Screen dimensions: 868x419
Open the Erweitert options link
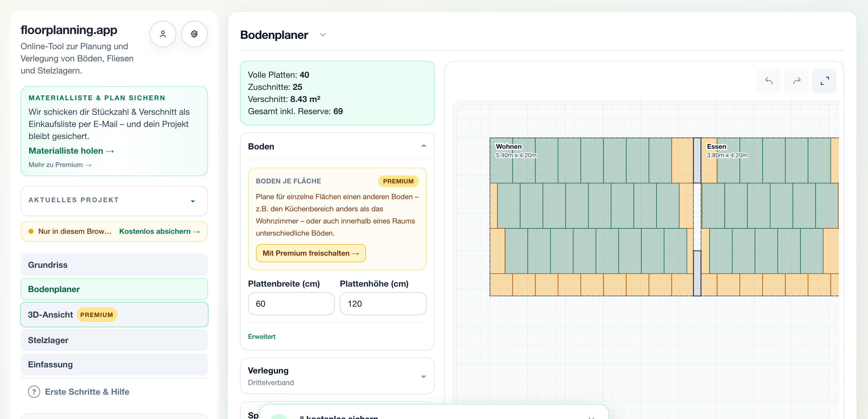(x=262, y=336)
